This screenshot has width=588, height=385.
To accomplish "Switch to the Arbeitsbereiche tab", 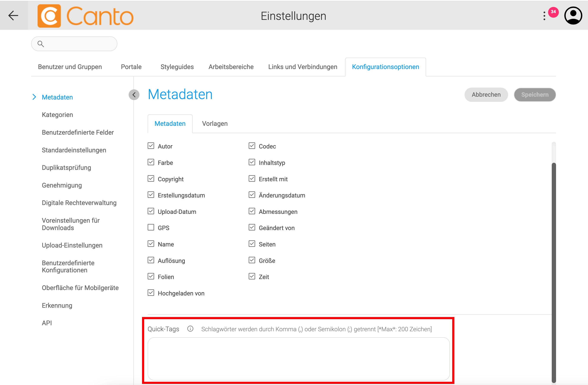I will [231, 67].
